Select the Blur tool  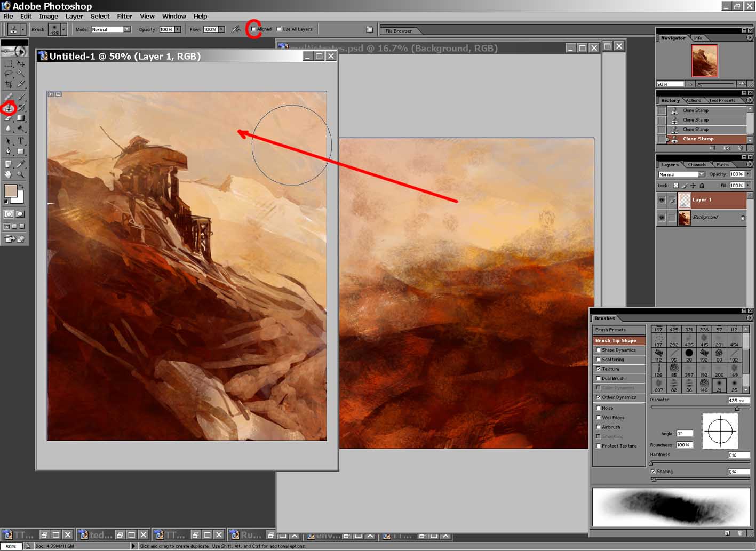pos(8,129)
